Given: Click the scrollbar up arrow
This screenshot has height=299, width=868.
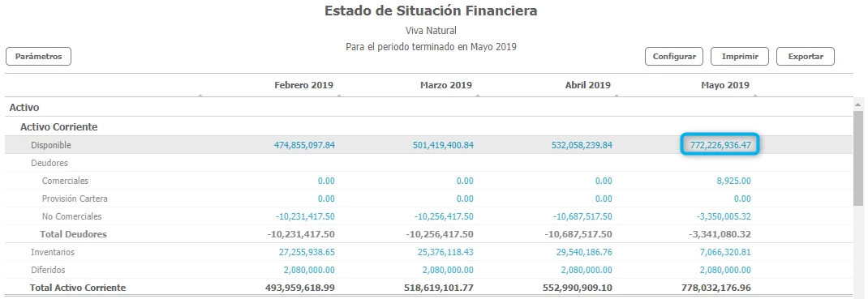Looking at the screenshot, I should click(858, 104).
